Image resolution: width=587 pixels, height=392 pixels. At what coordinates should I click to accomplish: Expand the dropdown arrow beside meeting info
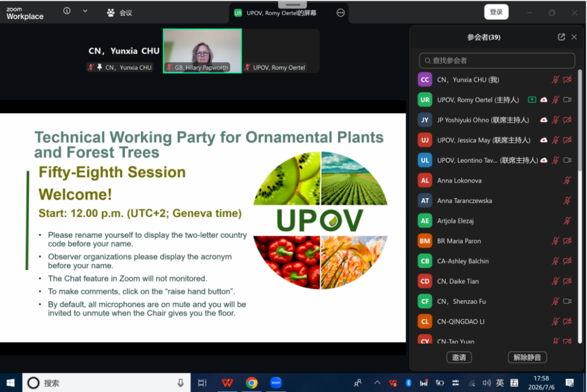(x=85, y=11)
